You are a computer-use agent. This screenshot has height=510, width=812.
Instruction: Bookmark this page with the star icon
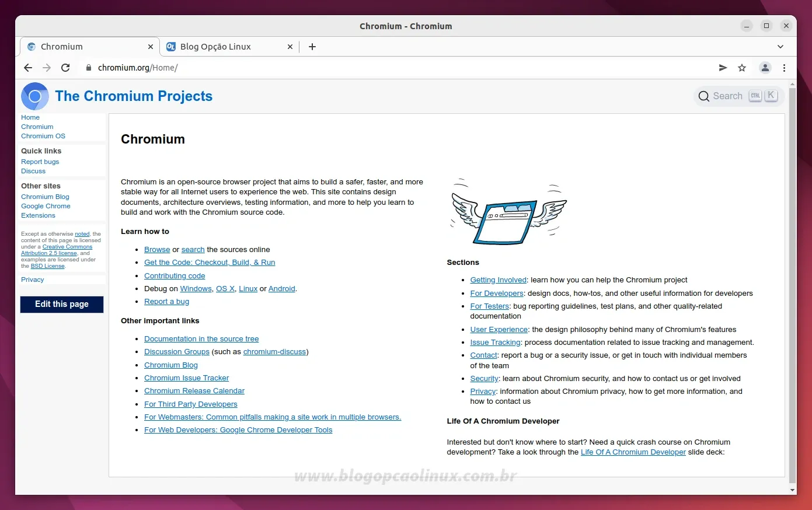(x=742, y=68)
